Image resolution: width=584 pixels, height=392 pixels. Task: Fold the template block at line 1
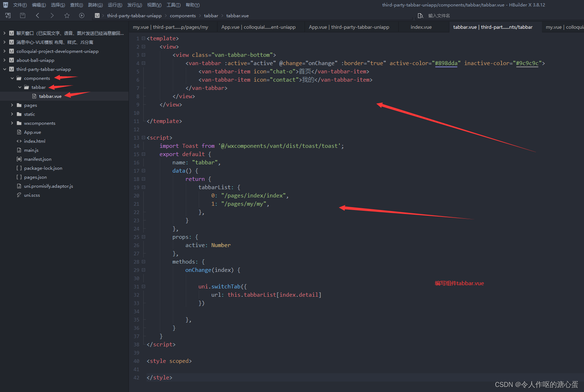point(143,38)
